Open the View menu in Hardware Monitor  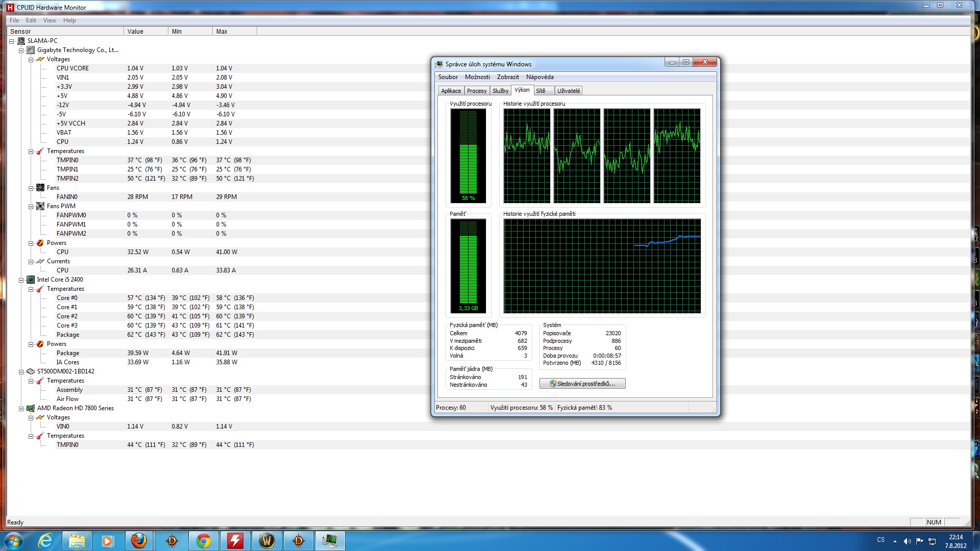coord(50,20)
